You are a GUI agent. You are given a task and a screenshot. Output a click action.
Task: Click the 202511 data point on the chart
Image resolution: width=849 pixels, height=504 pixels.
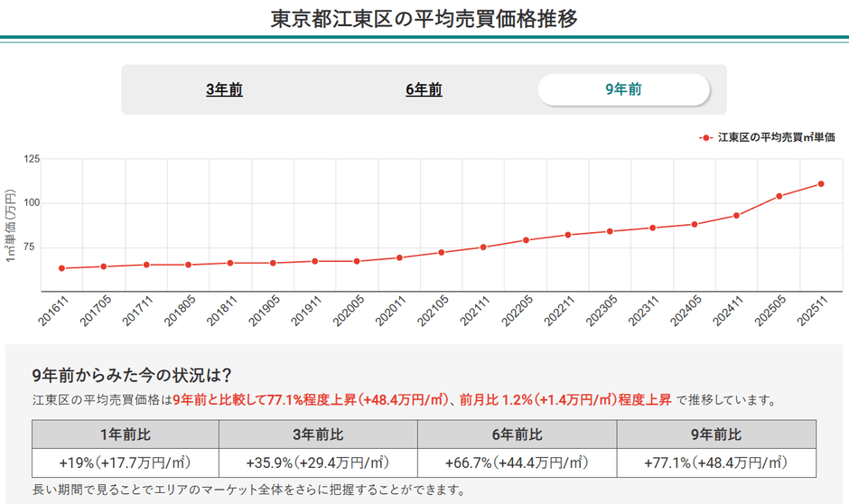(821, 184)
